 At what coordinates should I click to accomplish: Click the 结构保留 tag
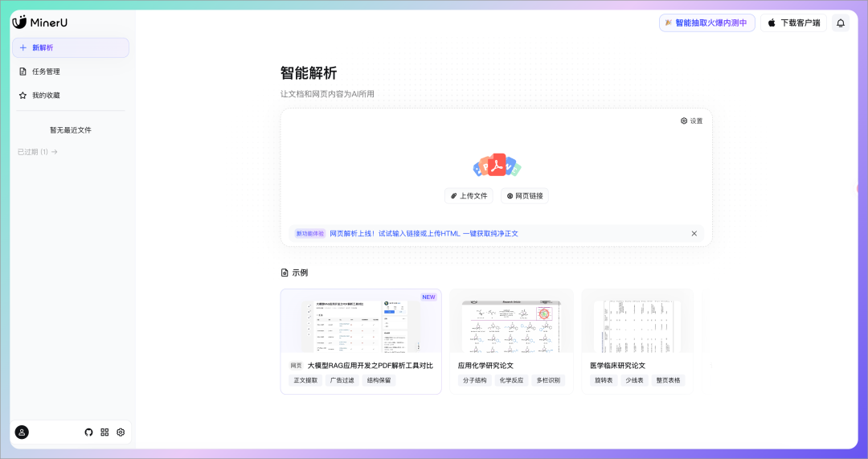pos(379,380)
